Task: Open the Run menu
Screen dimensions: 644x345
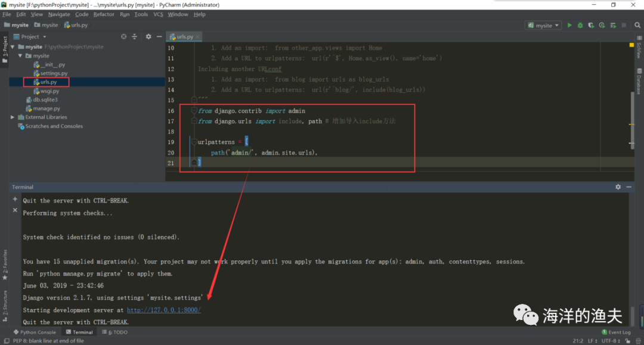Action: 125,14
